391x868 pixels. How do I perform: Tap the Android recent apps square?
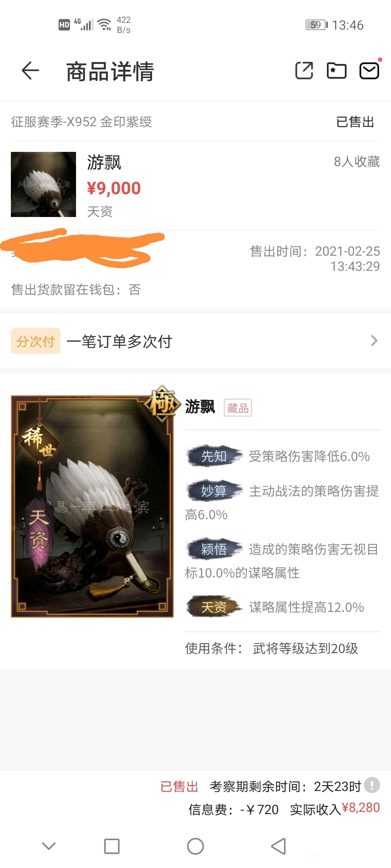coord(112,846)
